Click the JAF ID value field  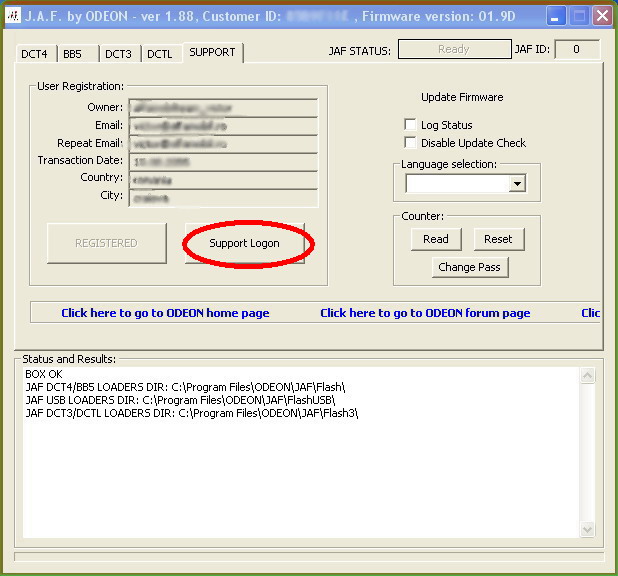point(577,49)
